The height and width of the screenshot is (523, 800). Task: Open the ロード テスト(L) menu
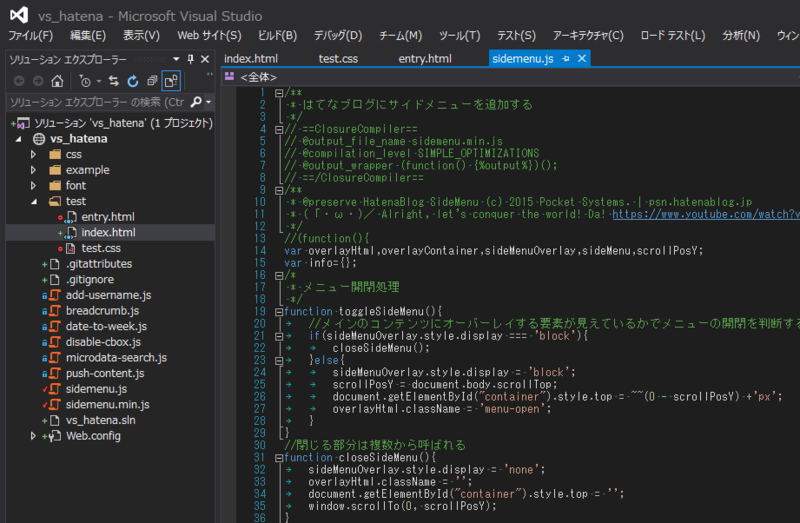(x=673, y=35)
